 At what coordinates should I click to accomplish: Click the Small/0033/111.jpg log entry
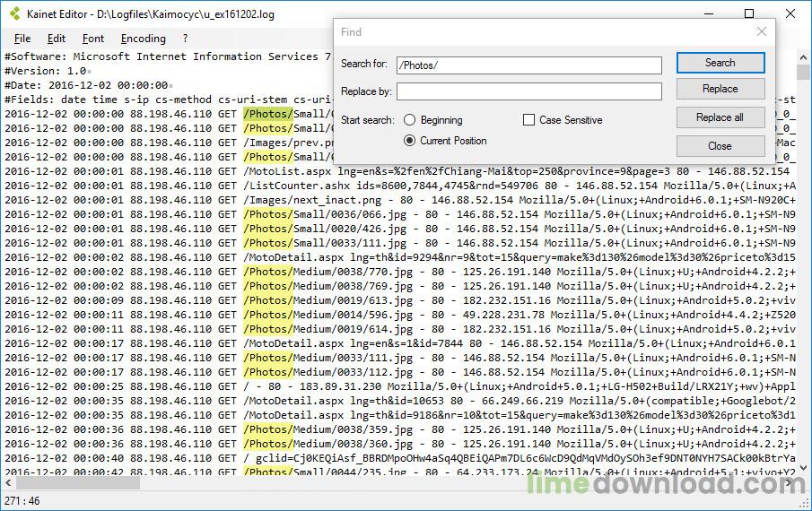point(350,243)
